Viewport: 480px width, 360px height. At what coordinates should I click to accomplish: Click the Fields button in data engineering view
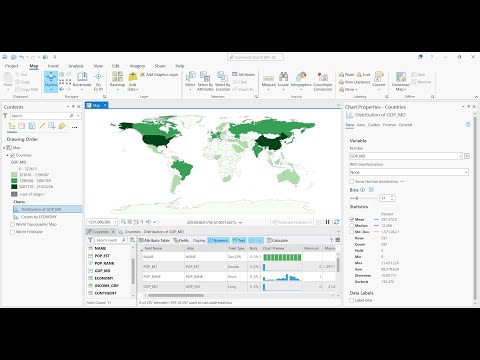(x=181, y=240)
